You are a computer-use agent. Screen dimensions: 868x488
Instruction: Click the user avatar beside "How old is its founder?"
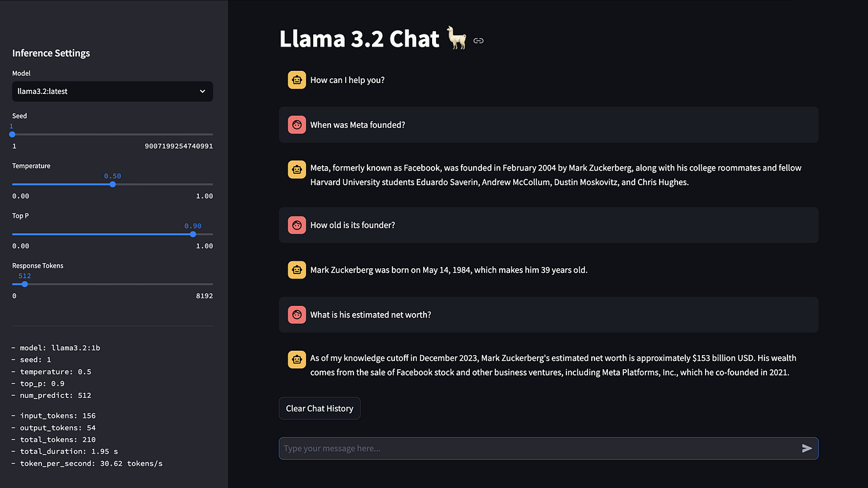[297, 225]
